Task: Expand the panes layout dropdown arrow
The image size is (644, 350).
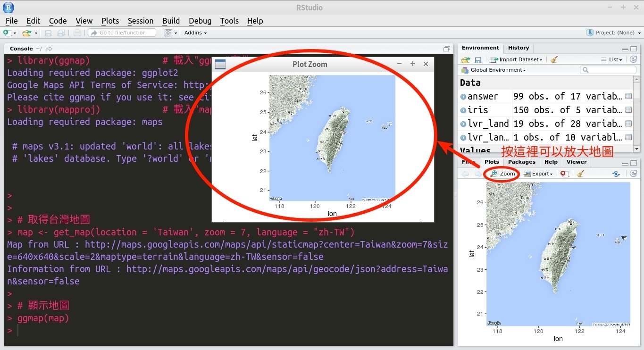Action: [176, 33]
